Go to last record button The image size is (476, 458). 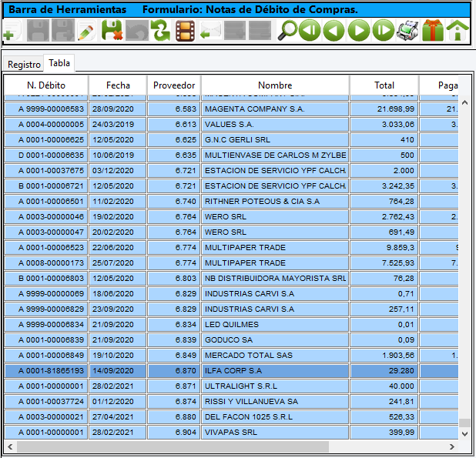coord(384,31)
